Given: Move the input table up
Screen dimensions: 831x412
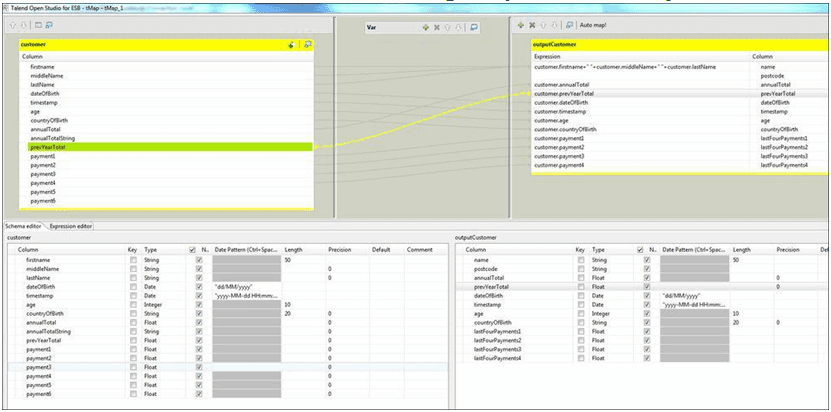Looking at the screenshot, I should (12, 24).
